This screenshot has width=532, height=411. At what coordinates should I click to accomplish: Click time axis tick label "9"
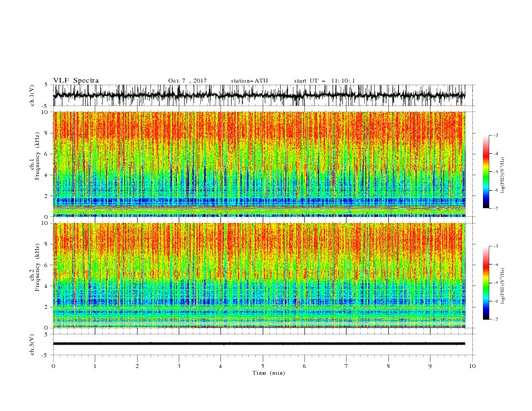pyautogui.click(x=430, y=366)
